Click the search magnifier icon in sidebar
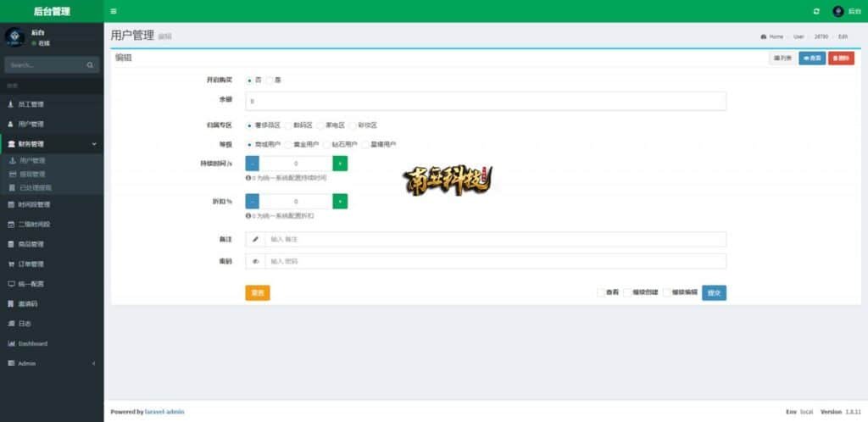 (90, 65)
